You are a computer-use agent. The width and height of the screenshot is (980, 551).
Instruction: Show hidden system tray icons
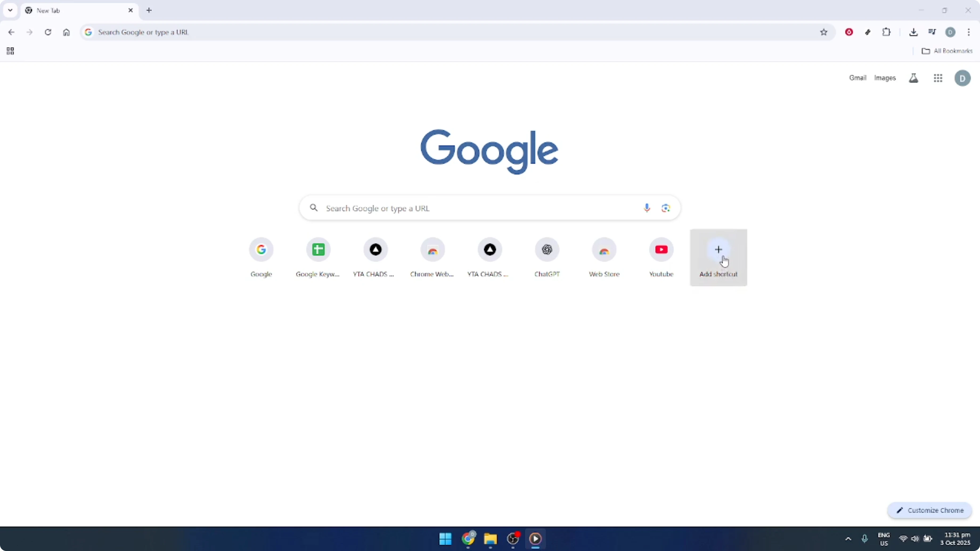coord(848,539)
